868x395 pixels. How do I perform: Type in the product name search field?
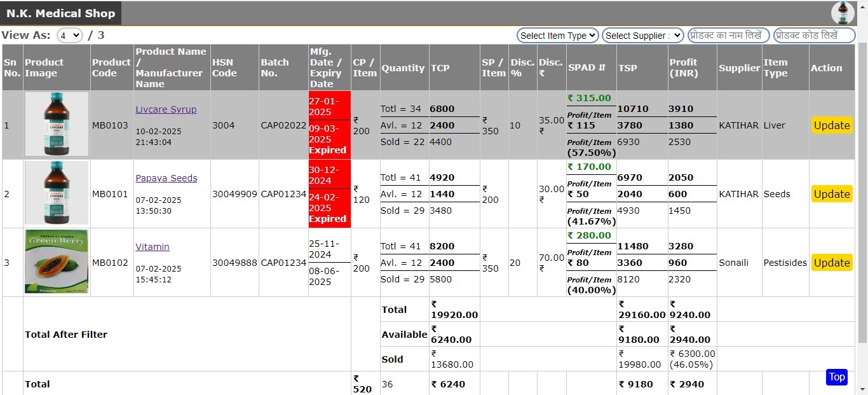(x=728, y=36)
